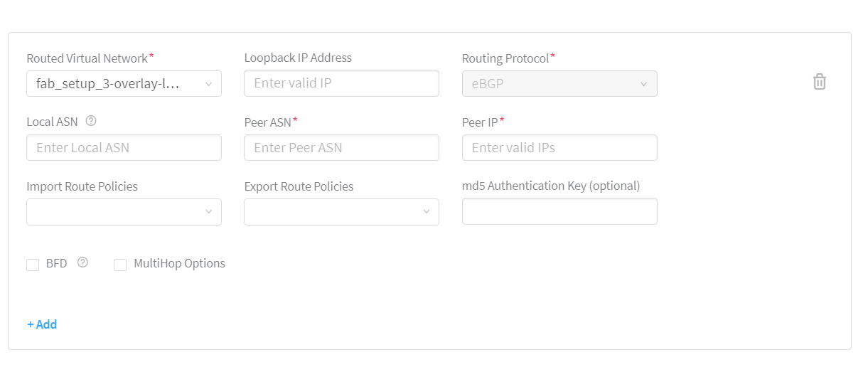Viewport: 868px width, 377px height.
Task: Click the Import Route Policies chevron arrow
Action: click(x=208, y=212)
